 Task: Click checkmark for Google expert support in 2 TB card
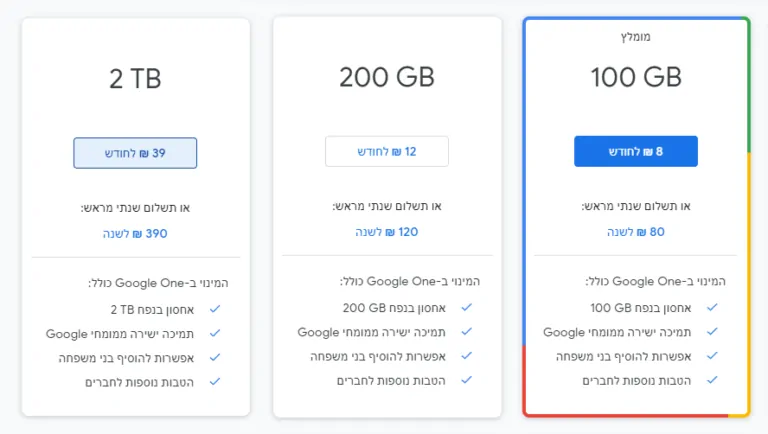(x=215, y=333)
